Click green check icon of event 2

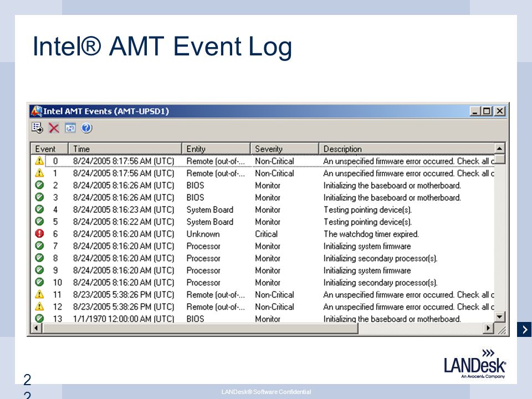(x=39, y=185)
